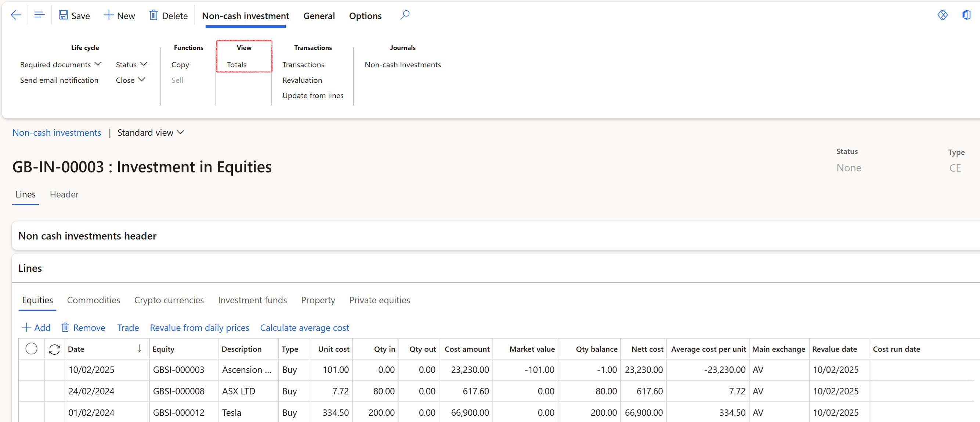Expand Required documents dropdown
Image resolution: width=980 pixels, height=422 pixels.
point(61,64)
